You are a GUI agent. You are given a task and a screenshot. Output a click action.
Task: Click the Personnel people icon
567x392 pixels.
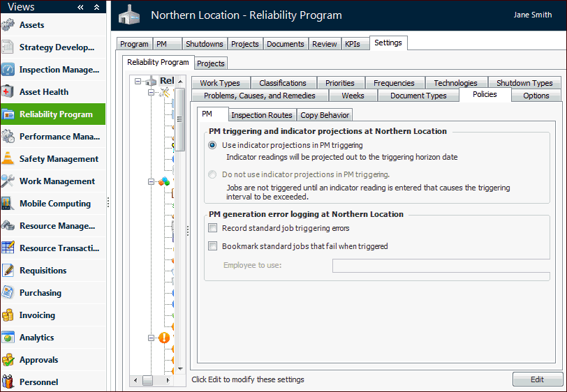point(8,382)
